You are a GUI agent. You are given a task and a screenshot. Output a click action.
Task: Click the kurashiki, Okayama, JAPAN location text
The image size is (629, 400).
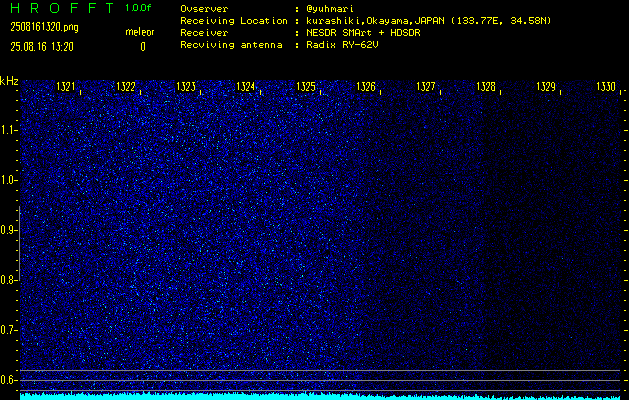(x=428, y=21)
